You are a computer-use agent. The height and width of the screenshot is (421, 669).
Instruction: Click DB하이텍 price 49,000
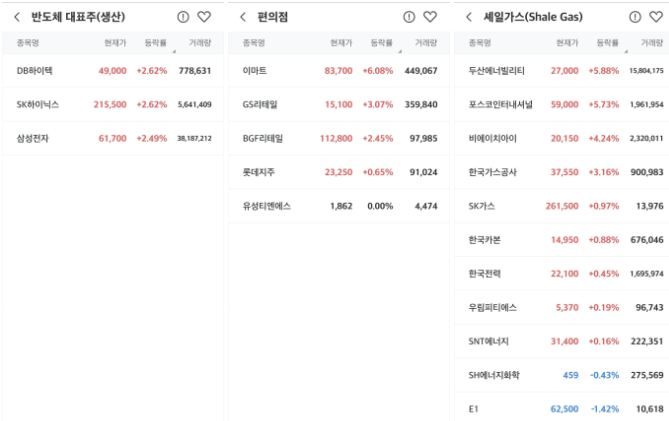click(113, 71)
